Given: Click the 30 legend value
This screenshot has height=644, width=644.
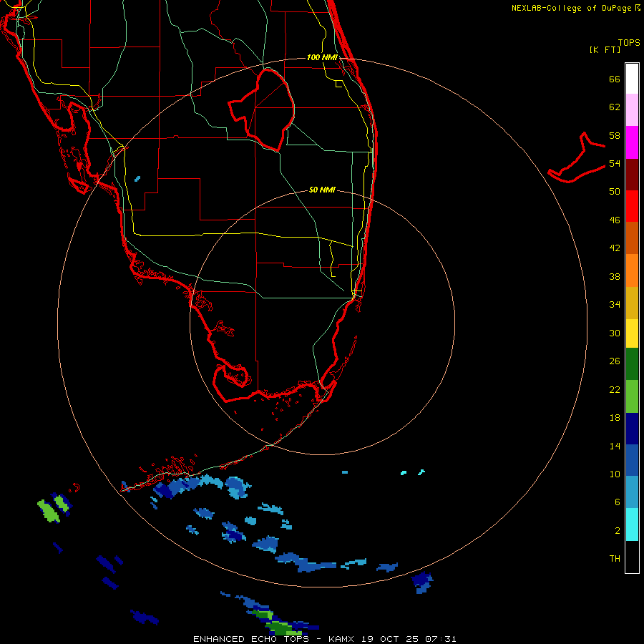Looking at the screenshot, I should (615, 333).
